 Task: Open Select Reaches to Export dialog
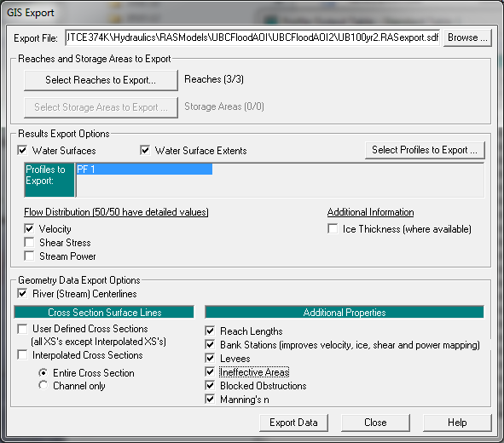coord(101,80)
